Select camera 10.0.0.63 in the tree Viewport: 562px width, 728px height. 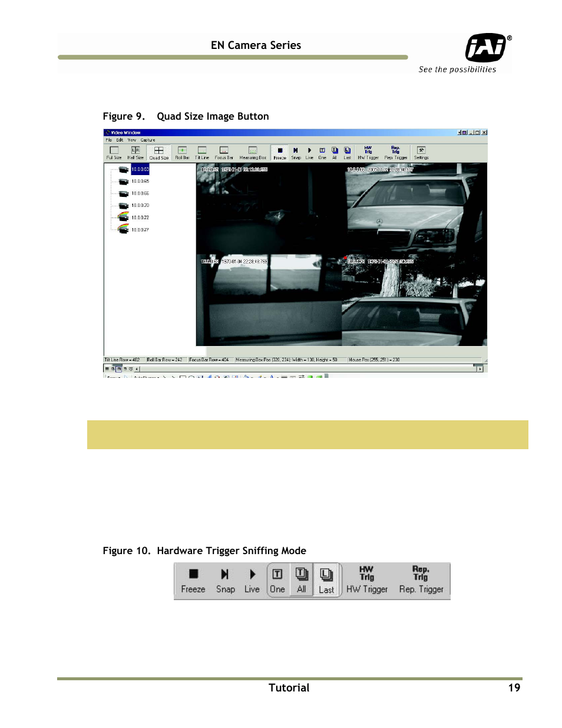[140, 169]
